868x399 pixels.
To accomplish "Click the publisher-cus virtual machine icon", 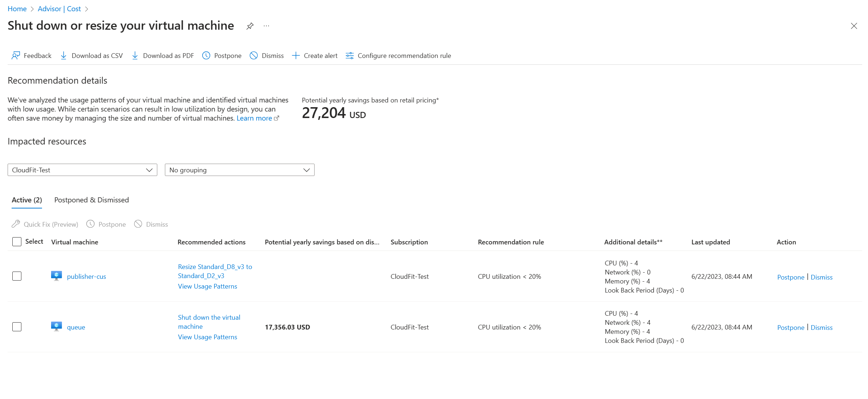I will [56, 276].
